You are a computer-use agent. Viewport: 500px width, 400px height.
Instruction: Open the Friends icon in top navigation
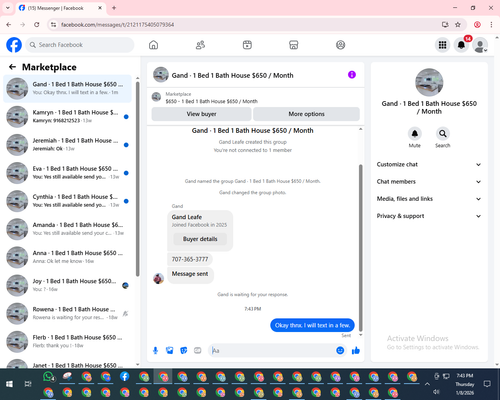[200, 45]
